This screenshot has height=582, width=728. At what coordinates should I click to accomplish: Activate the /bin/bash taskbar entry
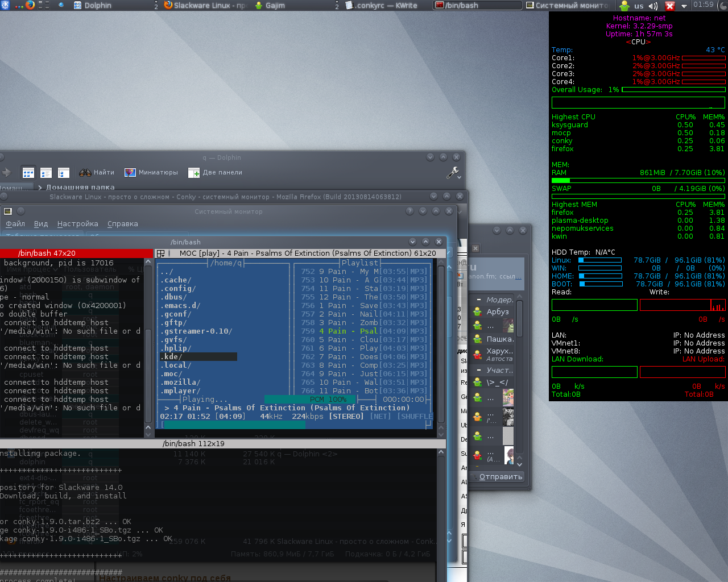click(477, 5)
